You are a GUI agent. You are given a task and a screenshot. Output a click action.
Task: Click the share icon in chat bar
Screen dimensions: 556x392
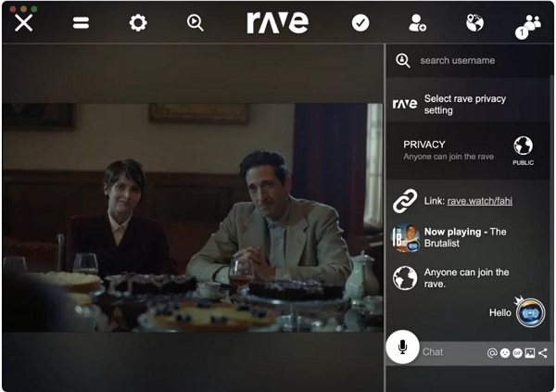click(x=542, y=353)
